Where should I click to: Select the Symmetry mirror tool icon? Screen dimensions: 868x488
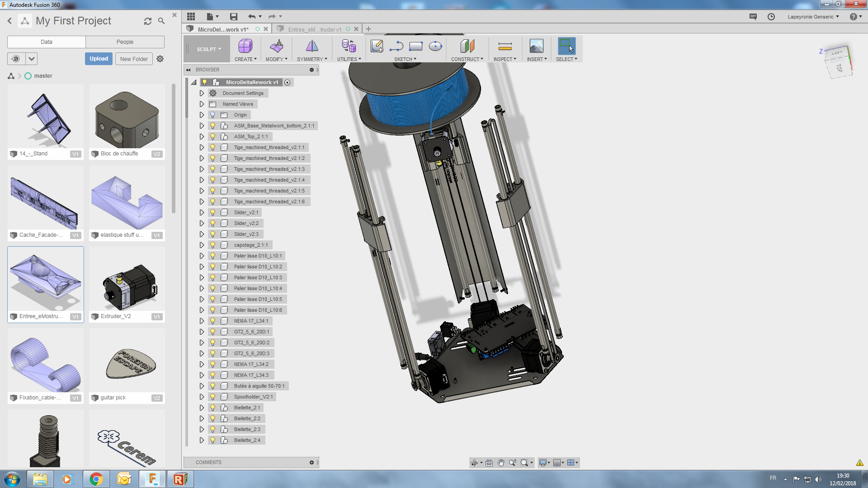(x=312, y=46)
